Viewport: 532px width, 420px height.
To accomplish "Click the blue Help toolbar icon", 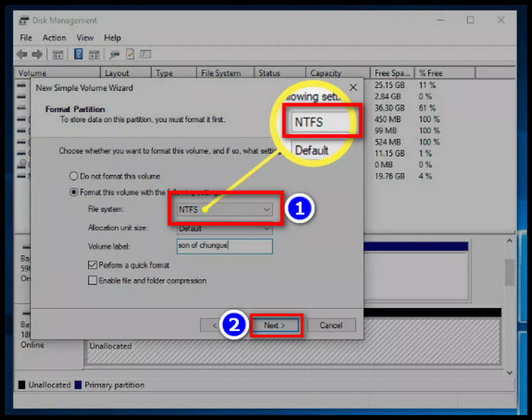I will tap(78, 54).
